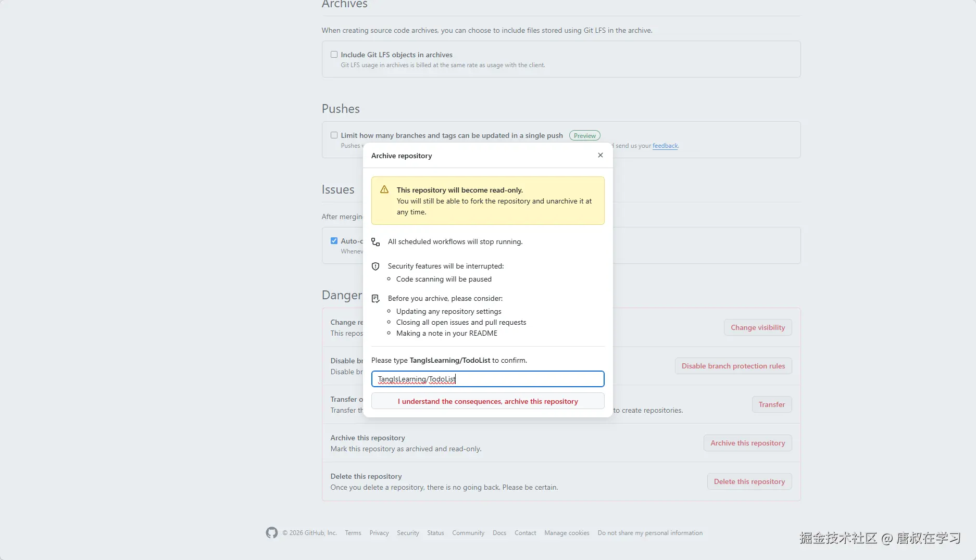The height and width of the screenshot is (560, 976).
Task: Click Do not share my personal information
Action: (x=650, y=533)
